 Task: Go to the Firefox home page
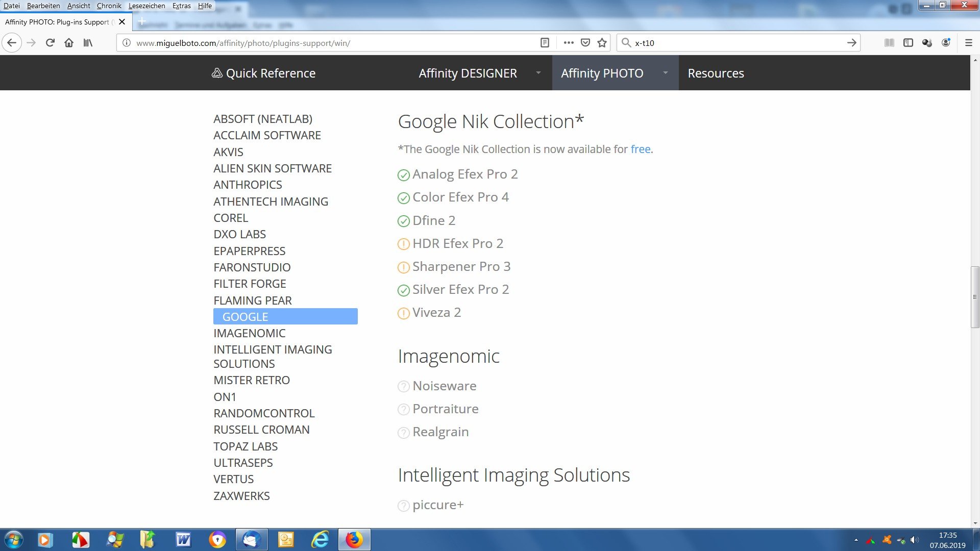(69, 43)
